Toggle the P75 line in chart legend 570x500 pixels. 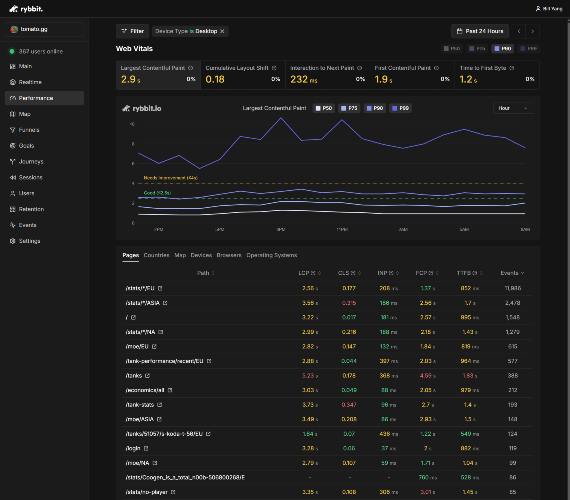(349, 108)
